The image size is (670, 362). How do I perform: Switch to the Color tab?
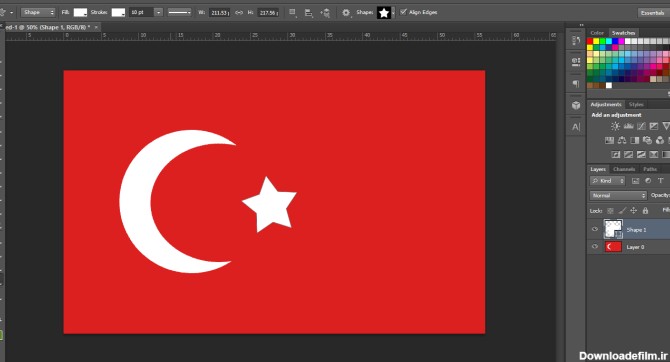coord(597,33)
